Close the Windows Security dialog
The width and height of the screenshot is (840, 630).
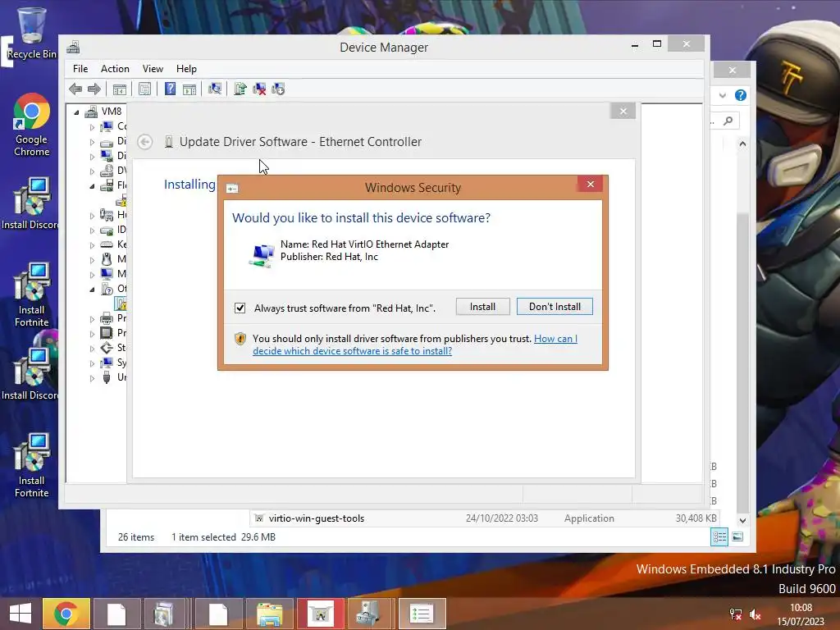[591, 185]
